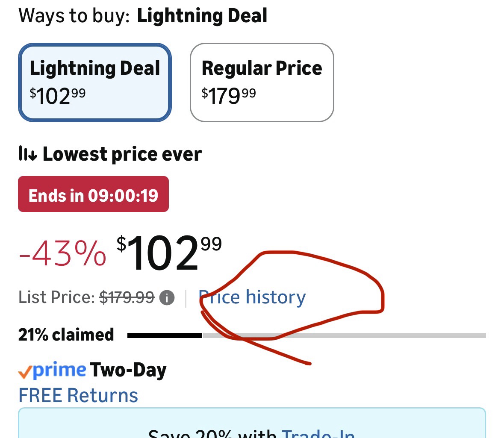The height and width of the screenshot is (438, 504).
Task: Click the struck-through $179.99 list price
Action: [127, 297]
